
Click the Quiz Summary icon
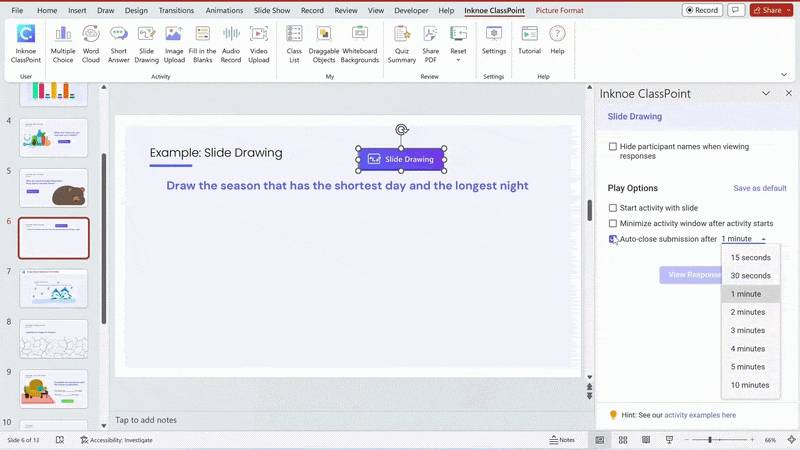click(x=402, y=41)
